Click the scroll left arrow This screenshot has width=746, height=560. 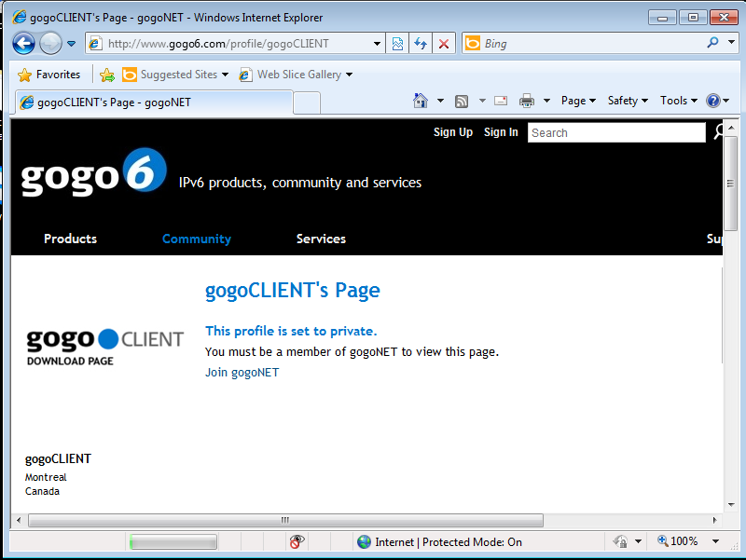coord(19,520)
